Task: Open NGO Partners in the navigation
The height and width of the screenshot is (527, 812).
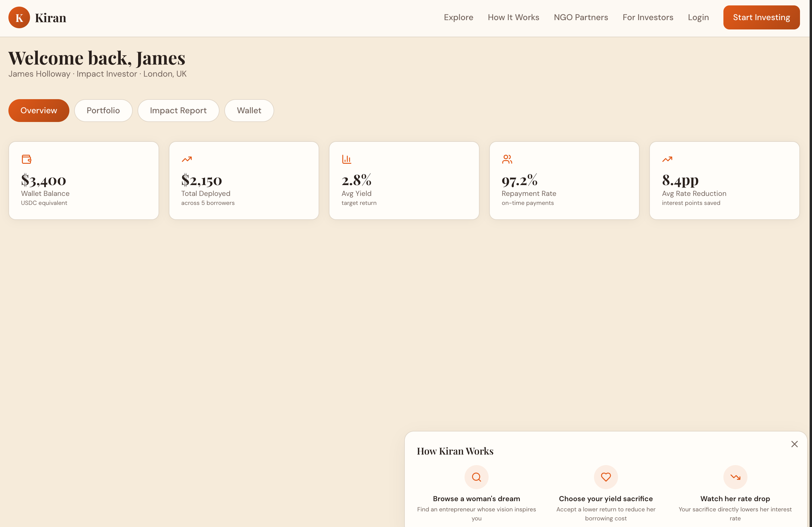Action: [x=581, y=17]
